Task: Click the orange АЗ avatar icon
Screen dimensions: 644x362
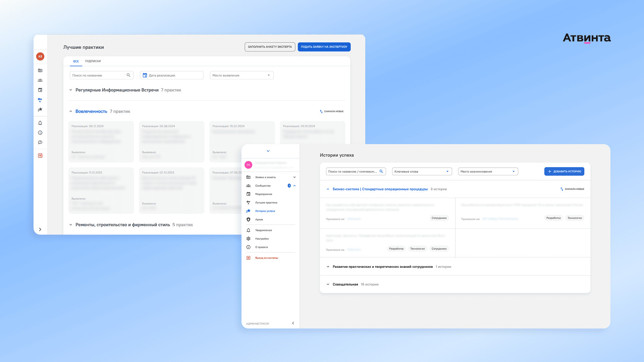Action: 40,56
